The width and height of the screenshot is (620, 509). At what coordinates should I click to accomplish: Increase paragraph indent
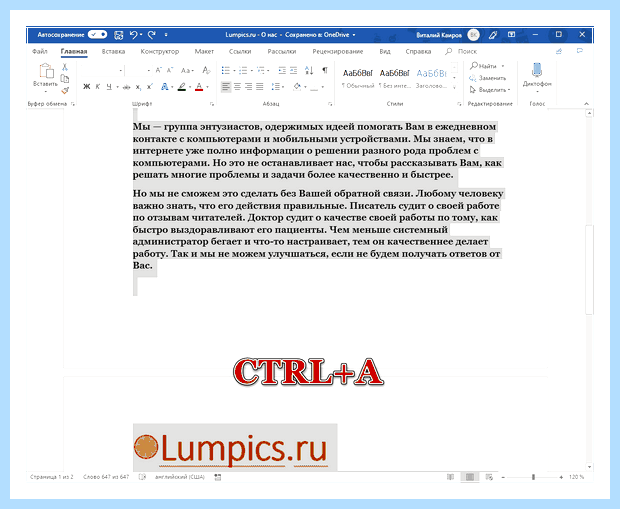coord(293,70)
